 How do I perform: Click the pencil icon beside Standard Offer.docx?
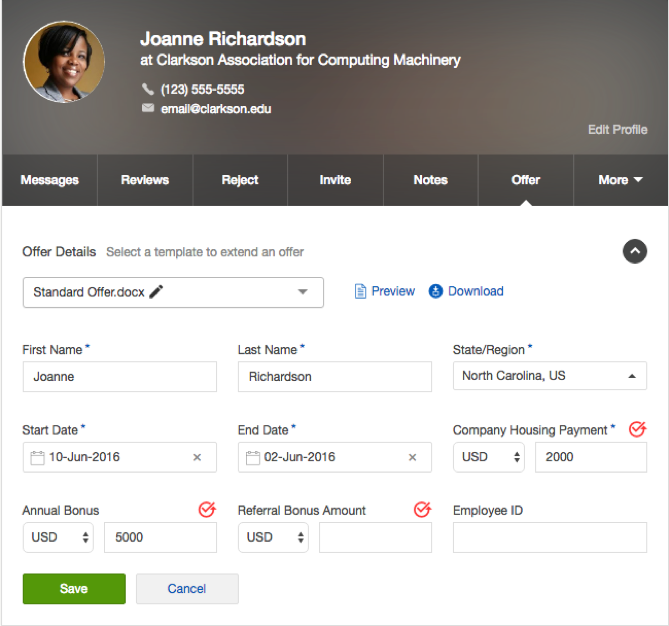[156, 292]
